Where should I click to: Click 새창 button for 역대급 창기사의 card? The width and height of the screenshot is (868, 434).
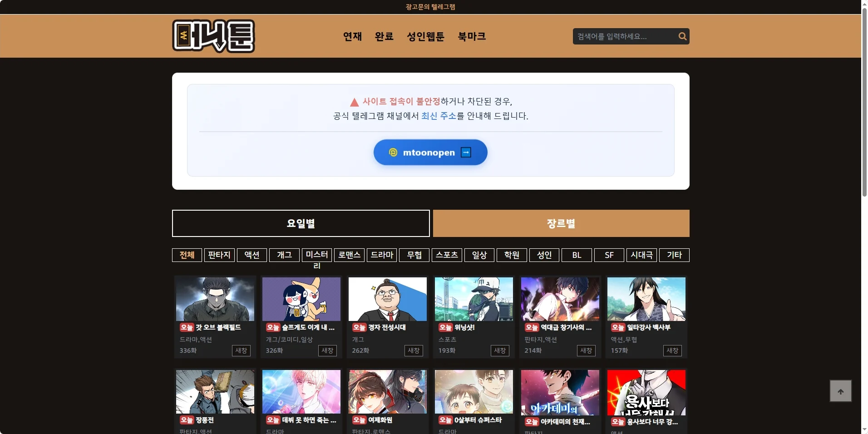pyautogui.click(x=586, y=350)
